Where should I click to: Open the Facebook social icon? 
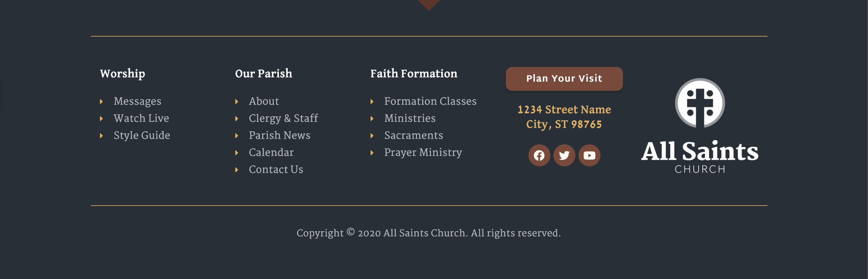tap(539, 155)
